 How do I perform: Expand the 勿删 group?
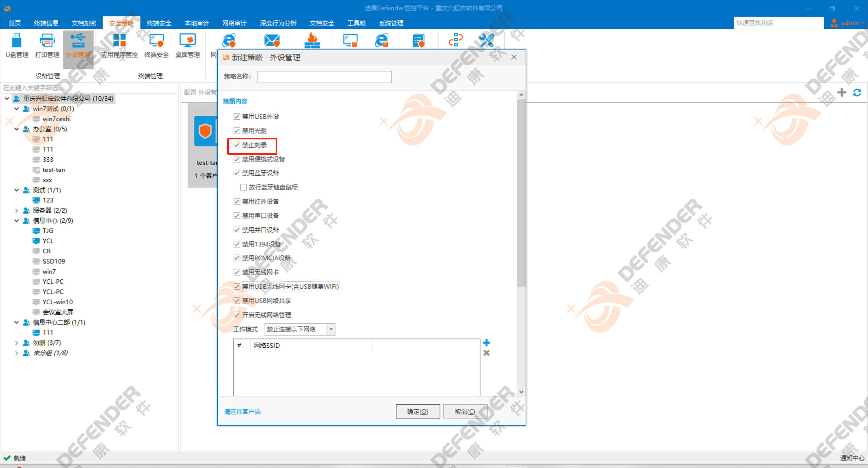click(x=16, y=343)
